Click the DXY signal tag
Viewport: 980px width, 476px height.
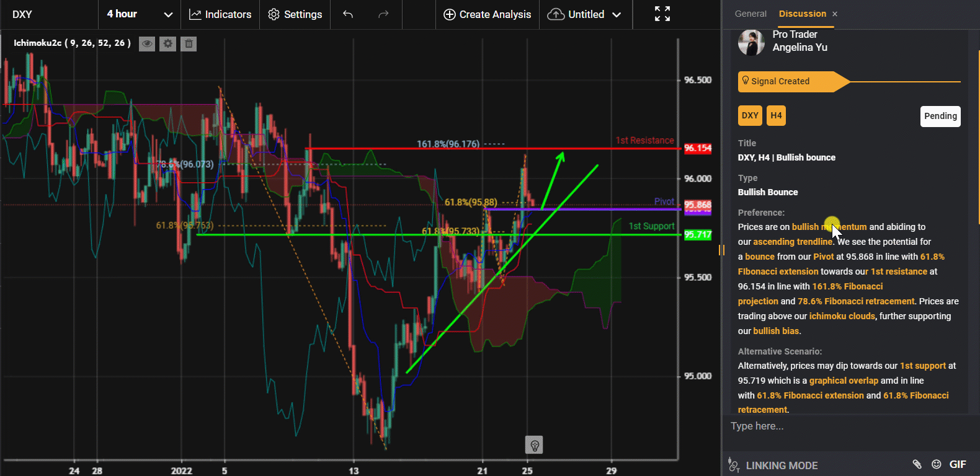tap(750, 116)
